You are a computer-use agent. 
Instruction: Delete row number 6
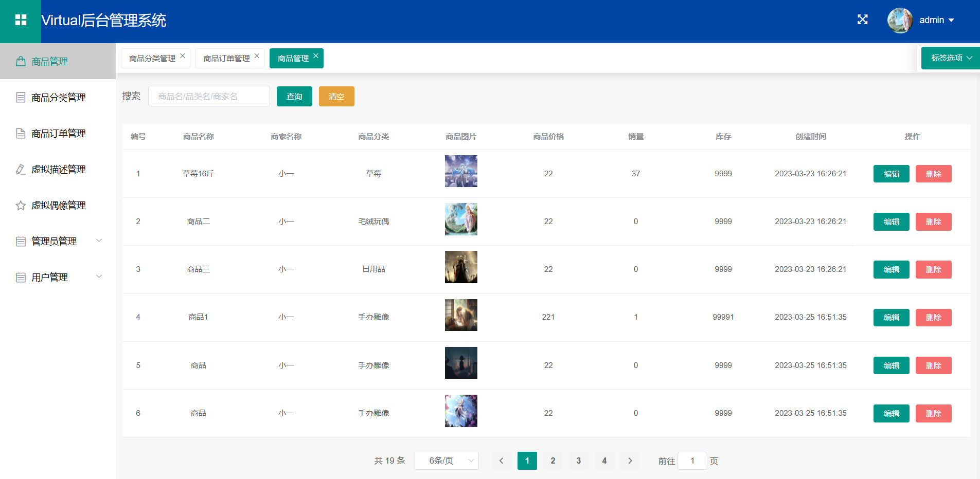pos(933,413)
